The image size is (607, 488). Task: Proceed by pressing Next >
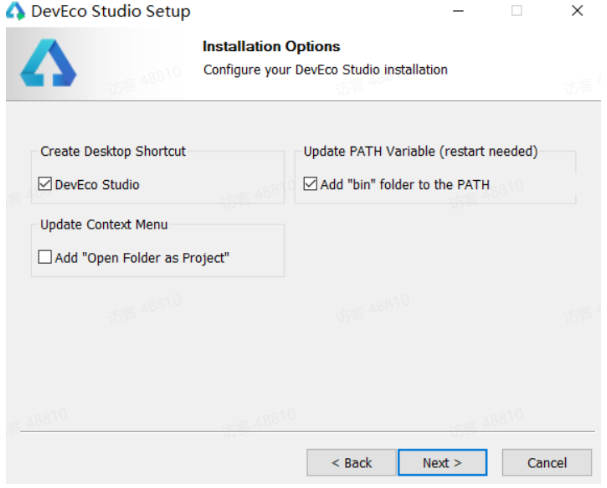(x=442, y=463)
